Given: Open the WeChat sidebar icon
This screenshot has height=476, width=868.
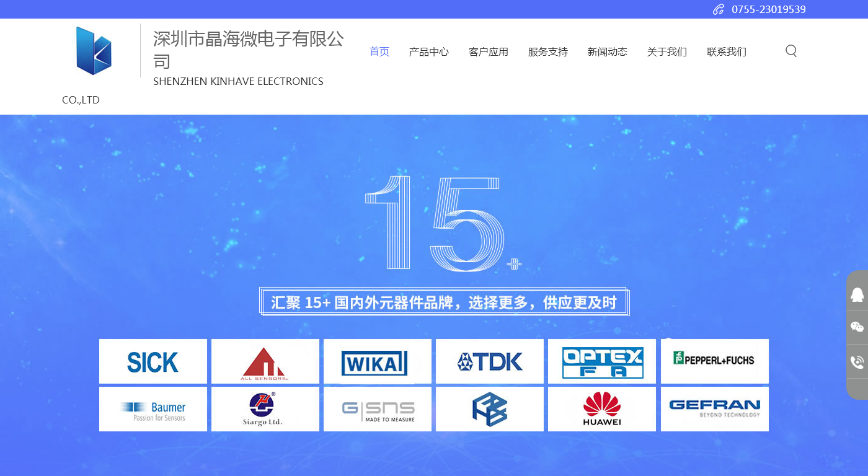Looking at the screenshot, I should [857, 327].
